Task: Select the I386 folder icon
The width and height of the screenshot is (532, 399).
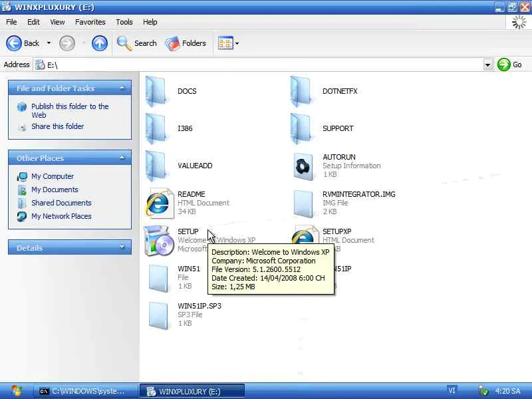Action: point(156,128)
